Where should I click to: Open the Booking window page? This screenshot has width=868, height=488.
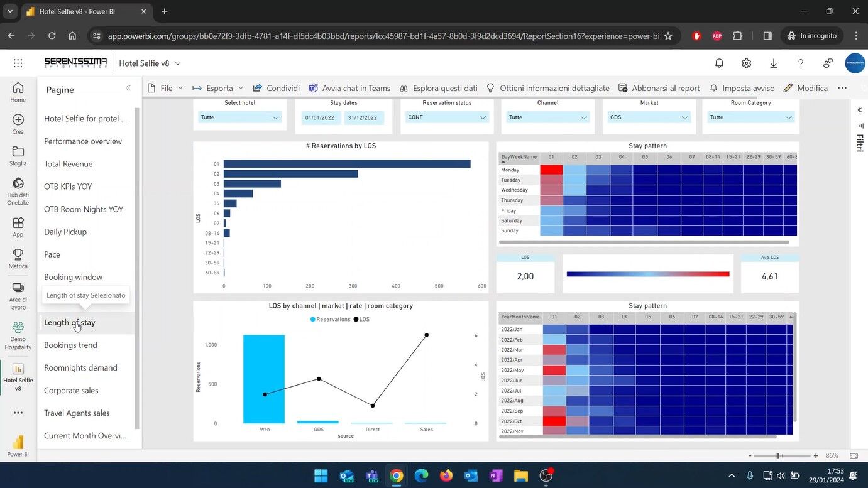pyautogui.click(x=73, y=277)
